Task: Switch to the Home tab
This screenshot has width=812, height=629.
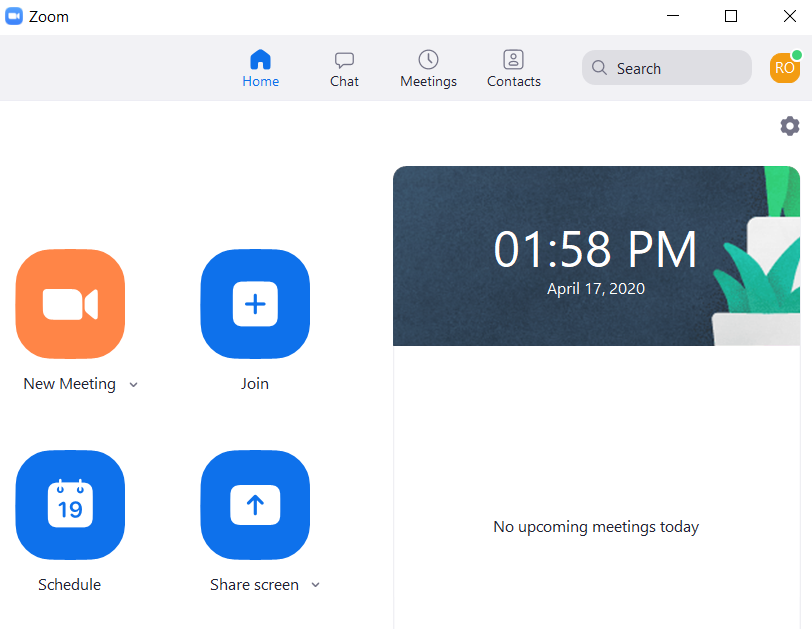Action: [x=260, y=68]
